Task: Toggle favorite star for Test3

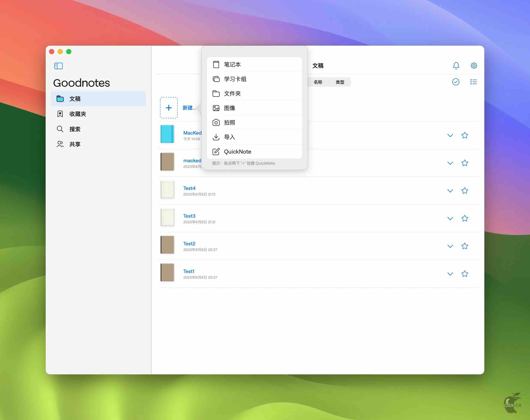Action: [x=465, y=218]
